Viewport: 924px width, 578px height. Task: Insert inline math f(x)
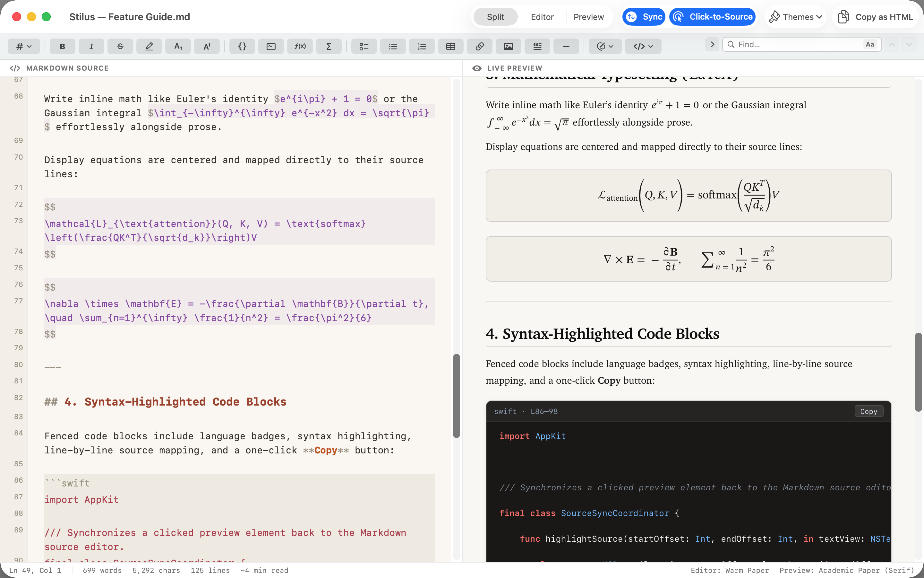tap(300, 46)
